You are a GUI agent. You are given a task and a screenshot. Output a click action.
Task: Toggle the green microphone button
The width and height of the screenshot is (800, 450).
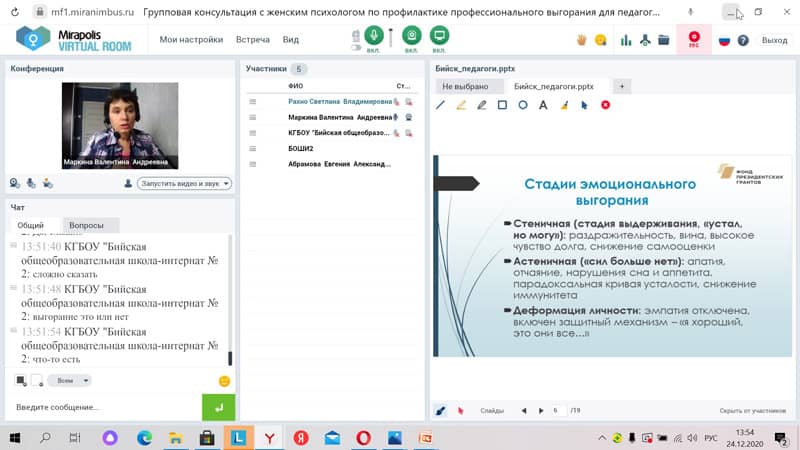(373, 36)
